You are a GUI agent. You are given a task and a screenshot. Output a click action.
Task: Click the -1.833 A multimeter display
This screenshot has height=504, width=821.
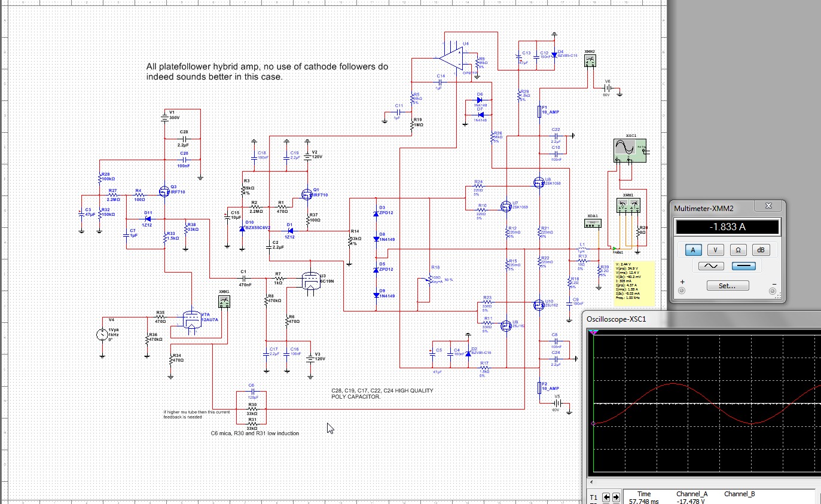coord(727,227)
